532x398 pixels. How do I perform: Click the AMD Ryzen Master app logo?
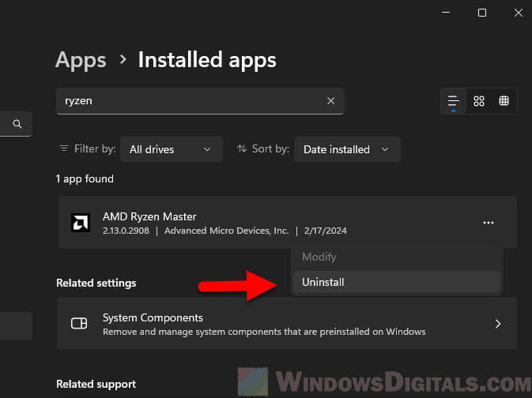tap(81, 223)
